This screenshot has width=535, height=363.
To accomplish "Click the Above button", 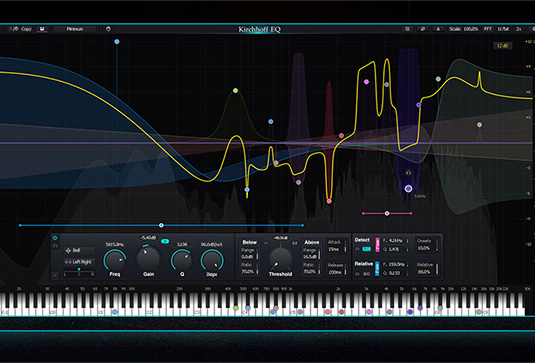I will pos(312,242).
